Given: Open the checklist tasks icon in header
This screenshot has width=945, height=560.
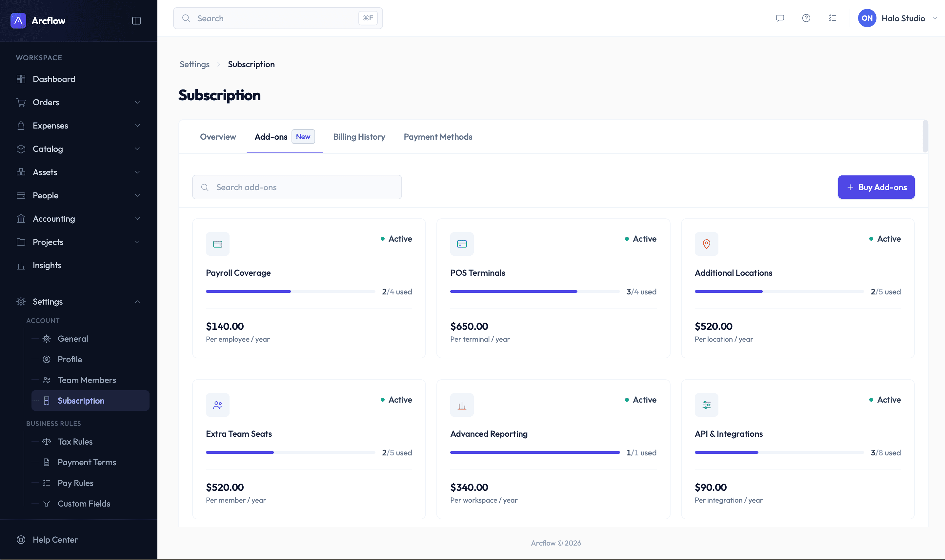Looking at the screenshot, I should coord(832,18).
